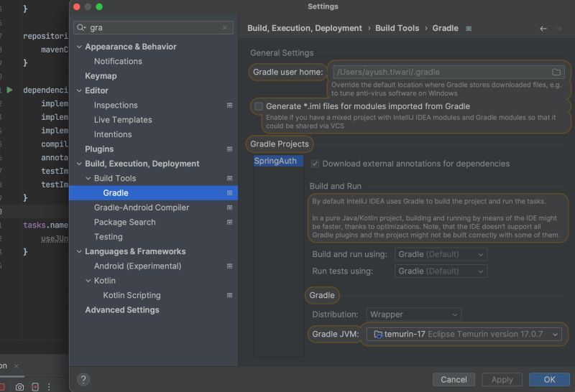Open Advanced Settings page
Viewport: 575px width, 392px height.
[122, 310]
